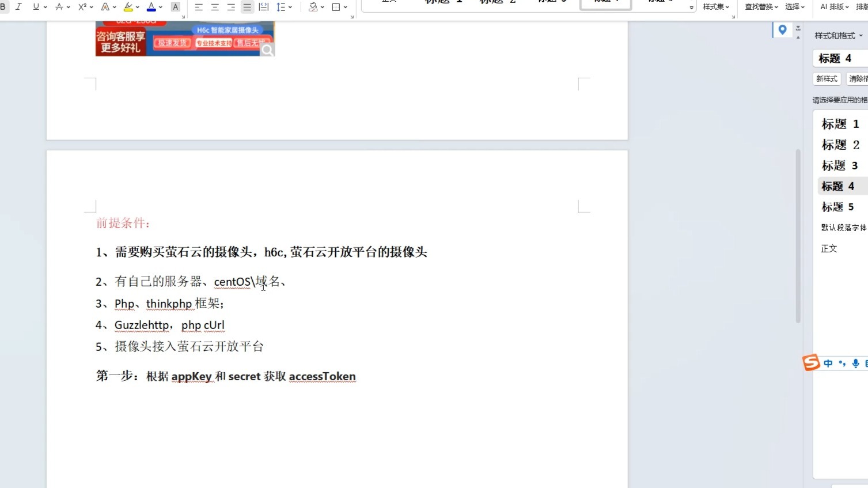Apply text effects icon
868x488 pixels.
point(105,7)
